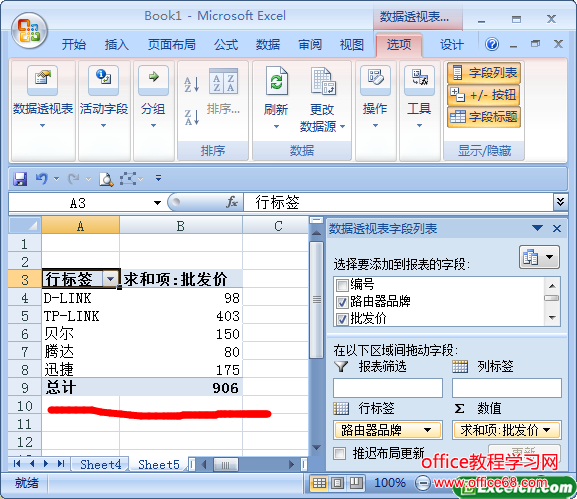Image resolution: width=577 pixels, height=499 pixels.
Task: Expand the 更改数据源 dropdown arrow
Action: (x=342, y=127)
